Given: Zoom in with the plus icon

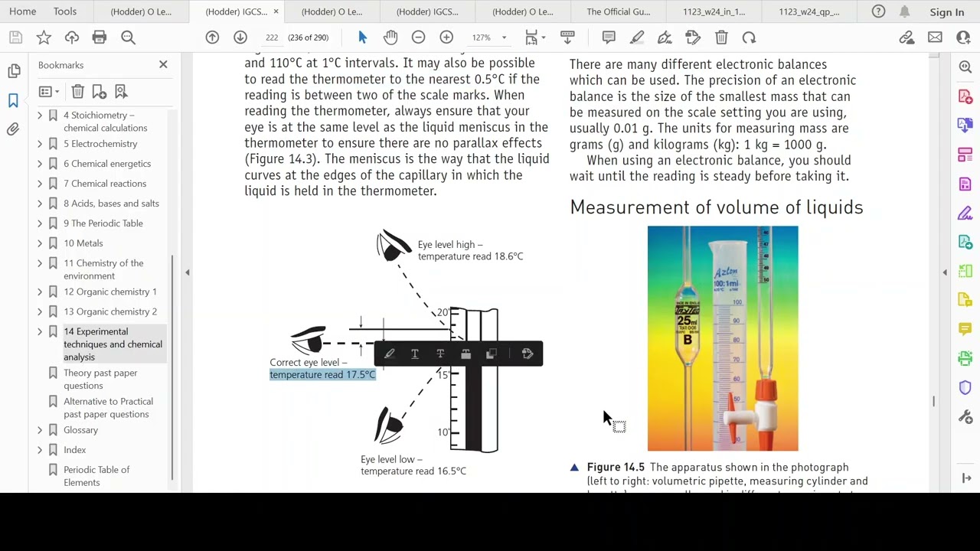Looking at the screenshot, I should 446,37.
